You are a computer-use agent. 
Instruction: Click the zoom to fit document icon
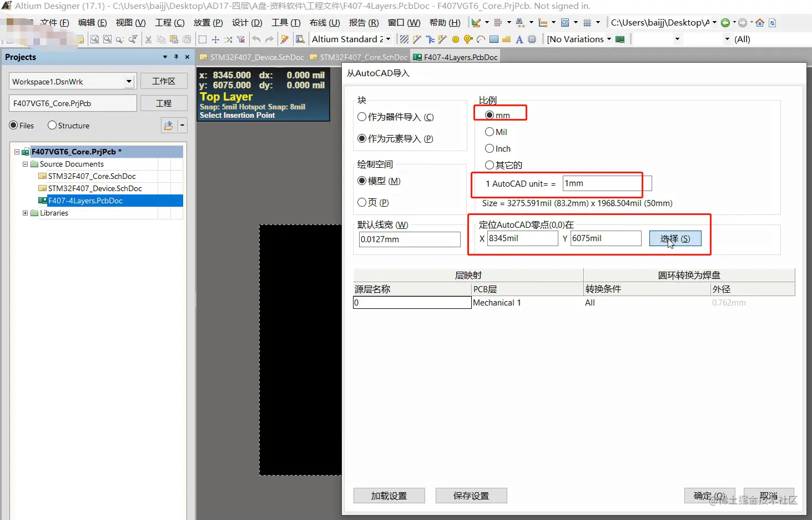click(x=95, y=39)
